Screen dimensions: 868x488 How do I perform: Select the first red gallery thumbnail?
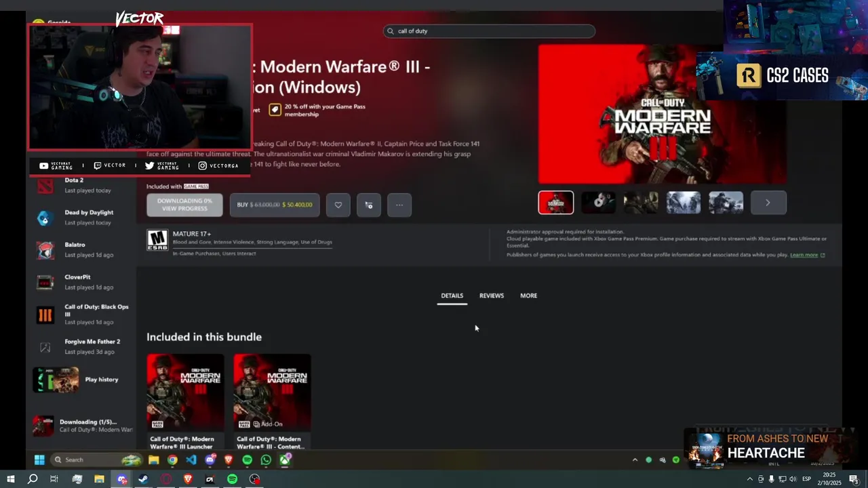pos(556,203)
